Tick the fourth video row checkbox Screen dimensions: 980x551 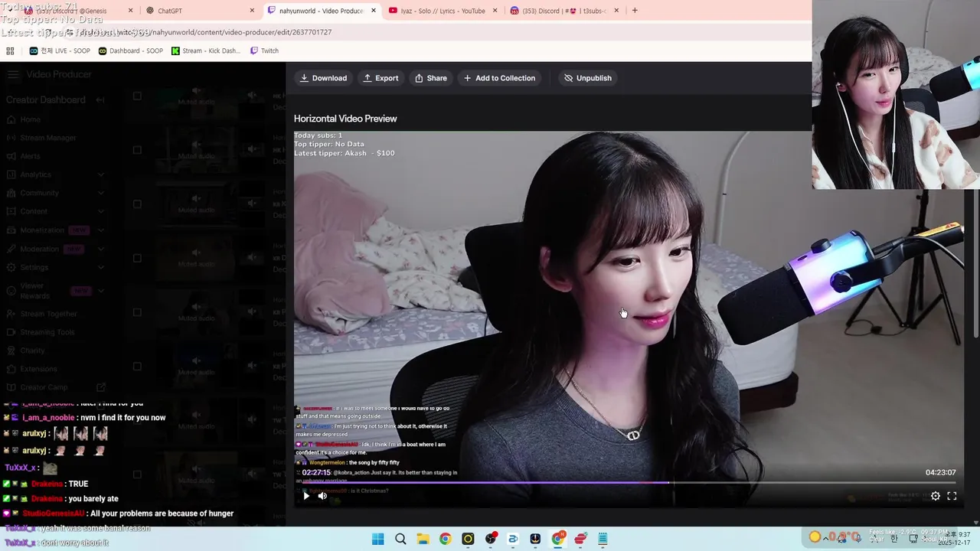point(137,258)
